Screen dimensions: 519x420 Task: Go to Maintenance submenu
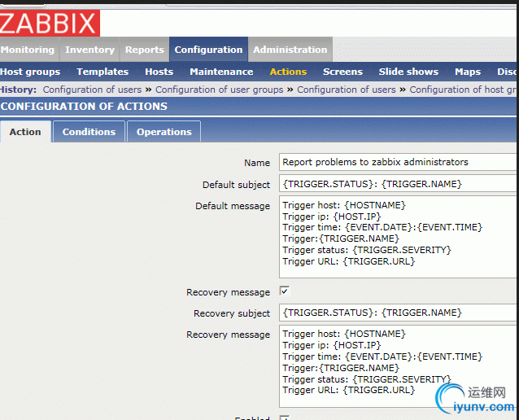[221, 72]
